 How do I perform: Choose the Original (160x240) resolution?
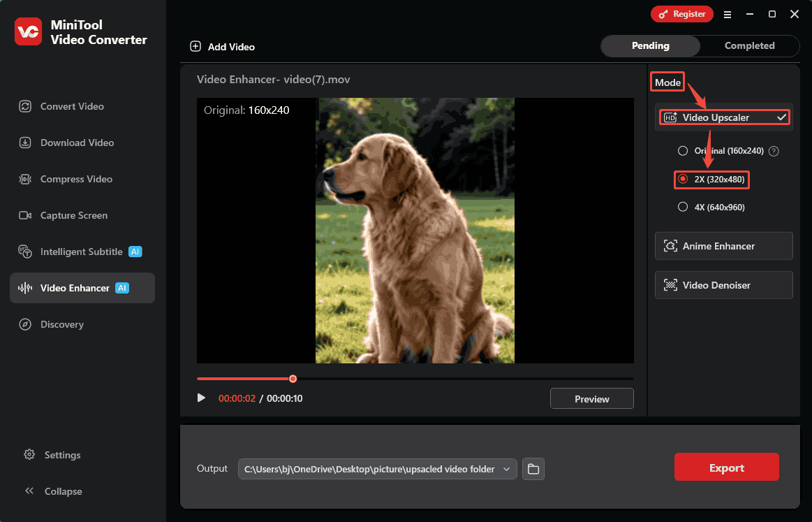682,150
